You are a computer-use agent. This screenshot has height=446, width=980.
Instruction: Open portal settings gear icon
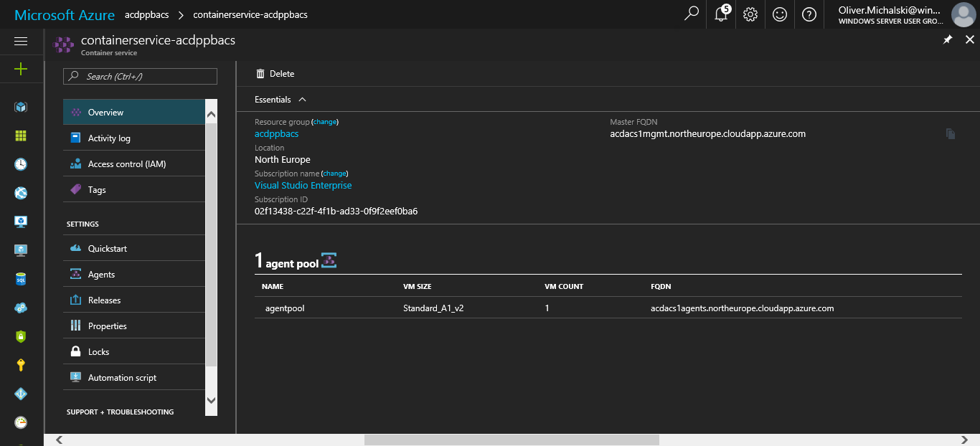tap(750, 14)
